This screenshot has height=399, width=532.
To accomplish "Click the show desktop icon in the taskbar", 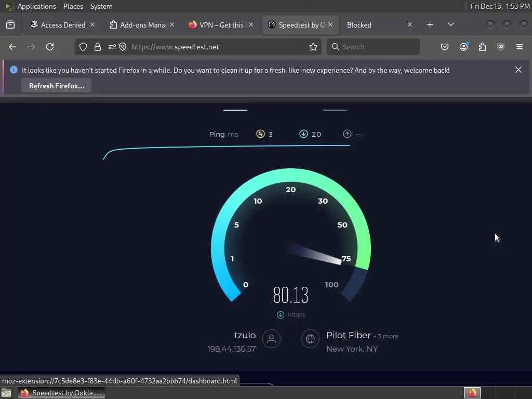I will pyautogui.click(x=6, y=393).
